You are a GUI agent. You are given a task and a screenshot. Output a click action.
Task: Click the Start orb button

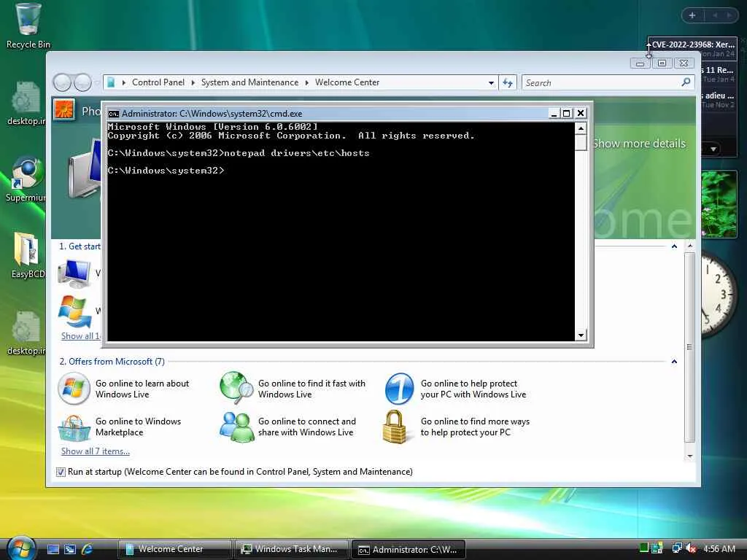tap(21, 548)
